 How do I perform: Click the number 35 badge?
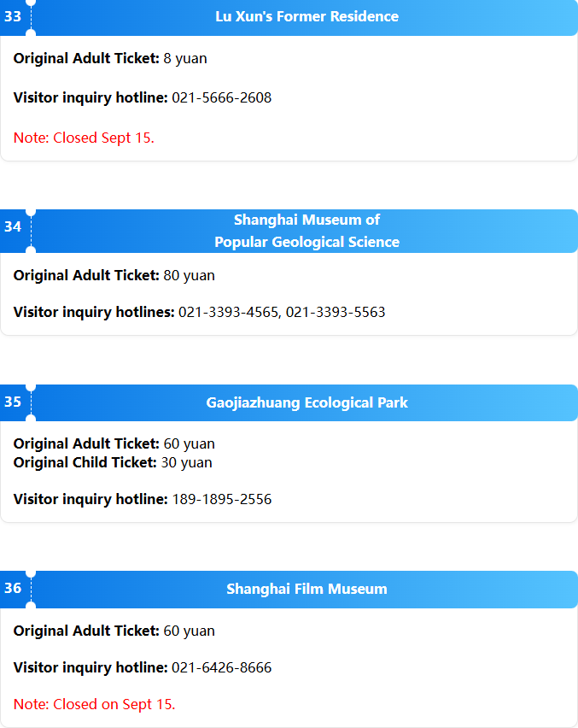[x=13, y=402]
